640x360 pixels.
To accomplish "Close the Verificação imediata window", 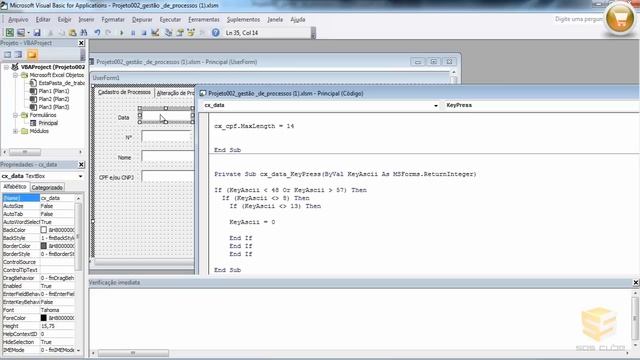I will 636,282.
